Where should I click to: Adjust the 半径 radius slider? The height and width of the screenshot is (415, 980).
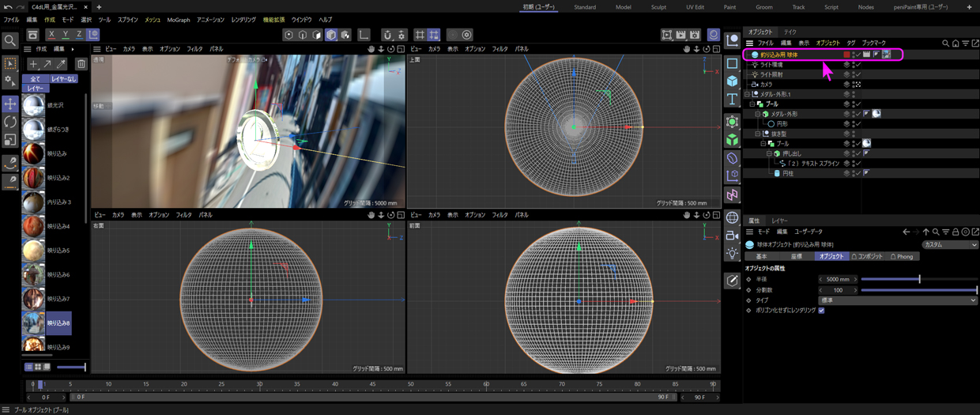(x=918, y=279)
